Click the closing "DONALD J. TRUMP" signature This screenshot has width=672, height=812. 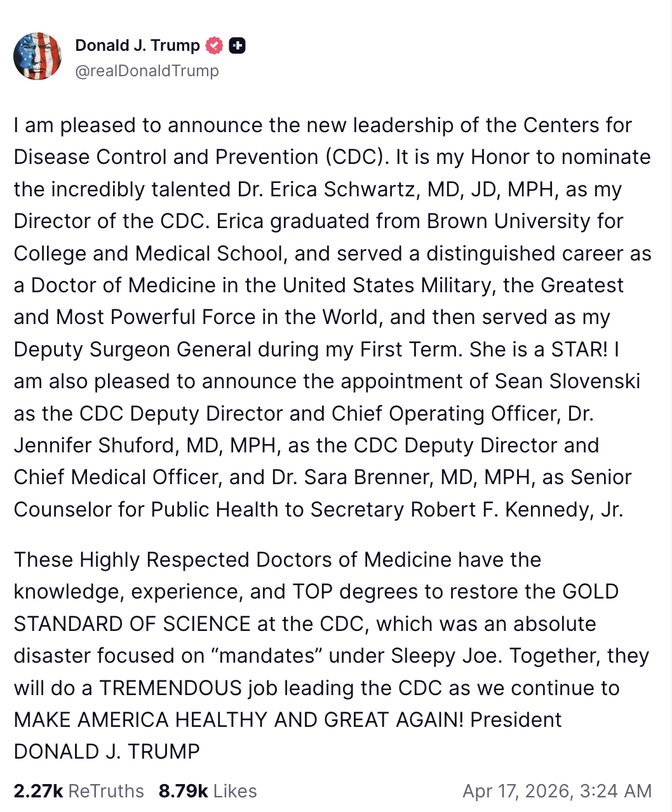pos(107,752)
